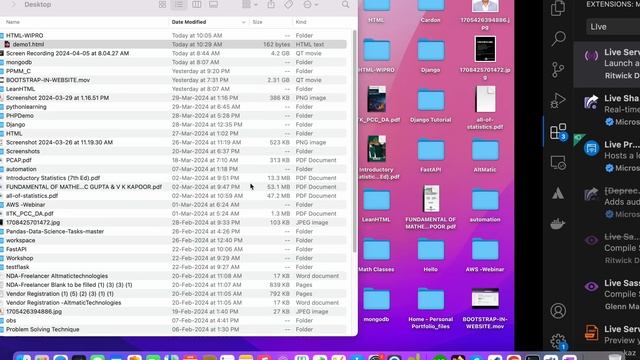This screenshot has height=360, width=640.
Task: Select Vendor Registration -AltmaticTechnologies Word document
Action: pos(173,302)
